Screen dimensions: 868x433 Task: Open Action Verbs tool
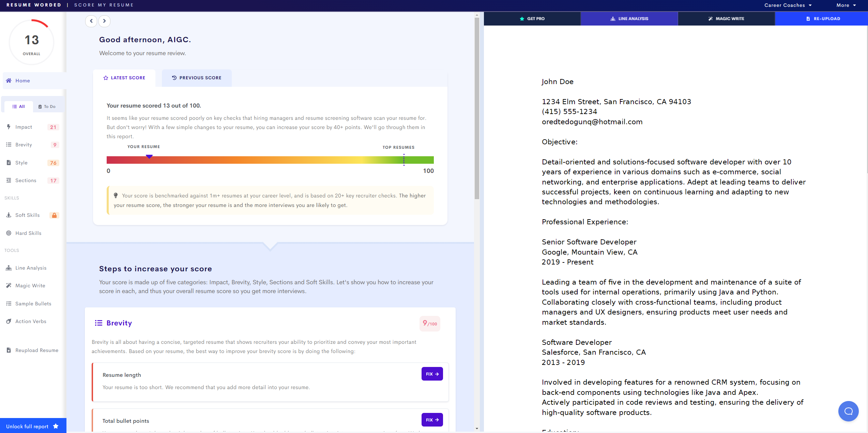click(x=30, y=321)
